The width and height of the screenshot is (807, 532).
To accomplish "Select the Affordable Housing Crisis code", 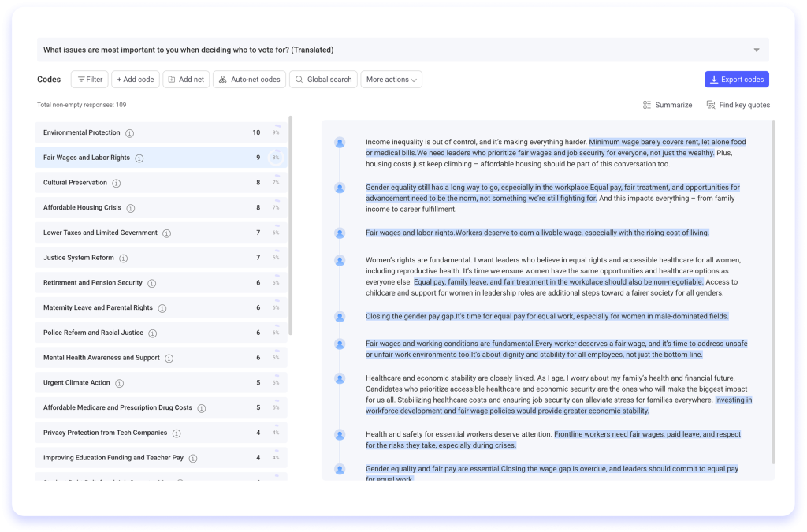I will tap(83, 208).
